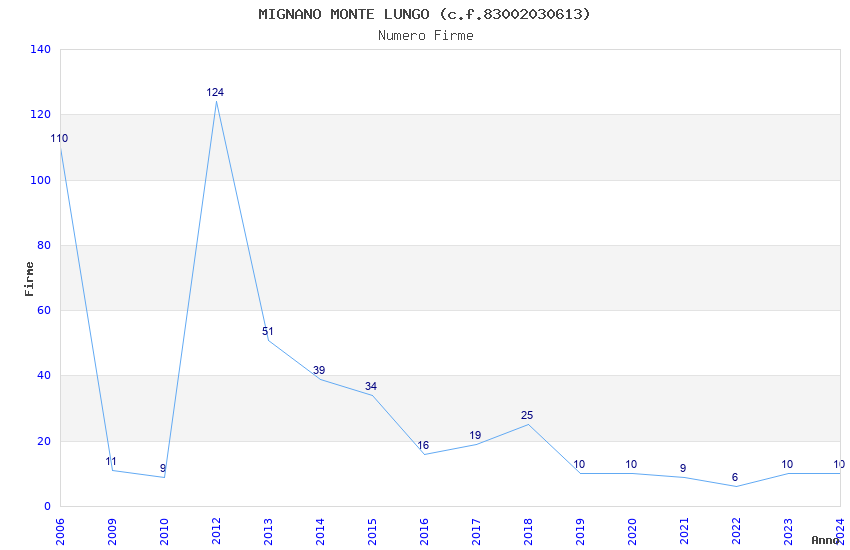The image size is (850, 550).
Task: Click the y-axis value 60
Action: tap(44, 310)
